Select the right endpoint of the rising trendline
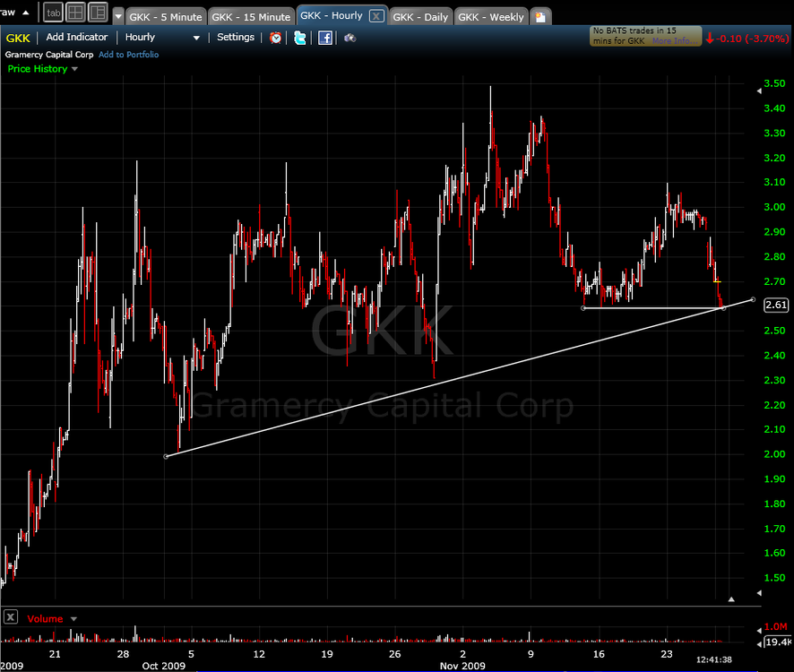 [x=753, y=300]
